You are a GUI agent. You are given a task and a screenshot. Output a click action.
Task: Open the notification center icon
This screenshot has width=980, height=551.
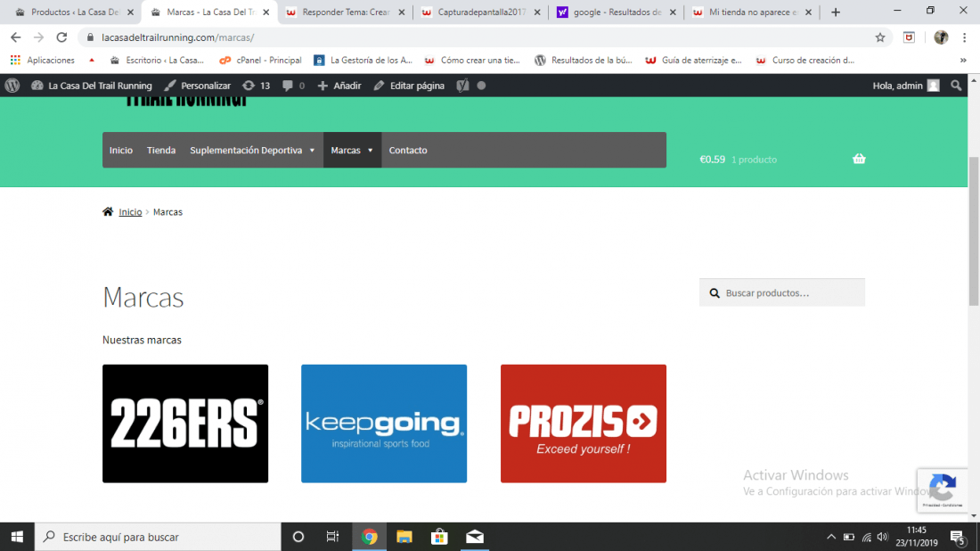tap(958, 537)
